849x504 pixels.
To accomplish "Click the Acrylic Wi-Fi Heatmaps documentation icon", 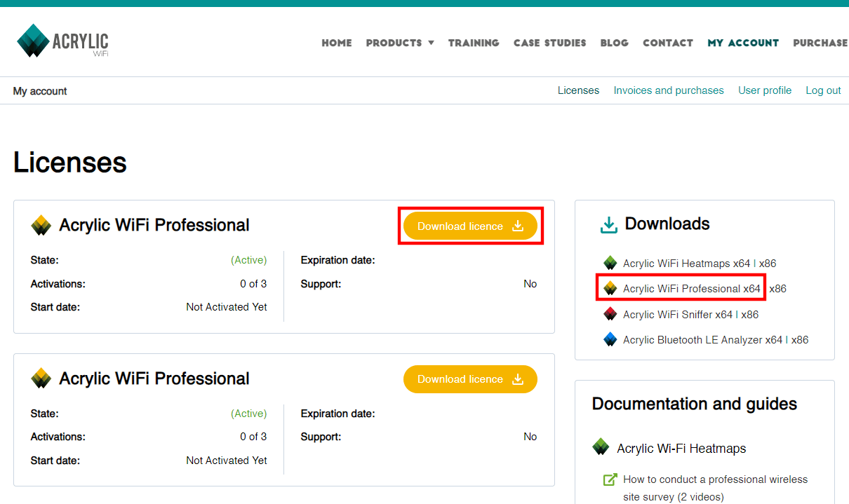I will [601, 448].
